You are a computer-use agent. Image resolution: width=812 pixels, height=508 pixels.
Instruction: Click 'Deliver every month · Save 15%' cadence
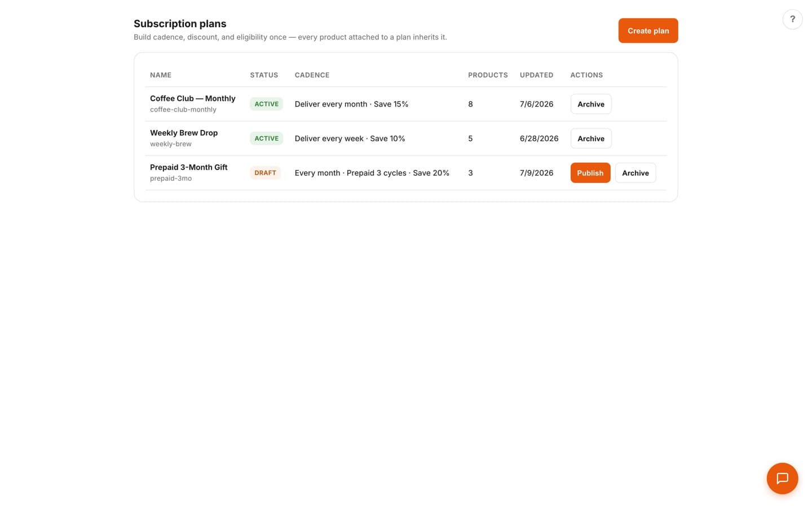click(x=351, y=104)
